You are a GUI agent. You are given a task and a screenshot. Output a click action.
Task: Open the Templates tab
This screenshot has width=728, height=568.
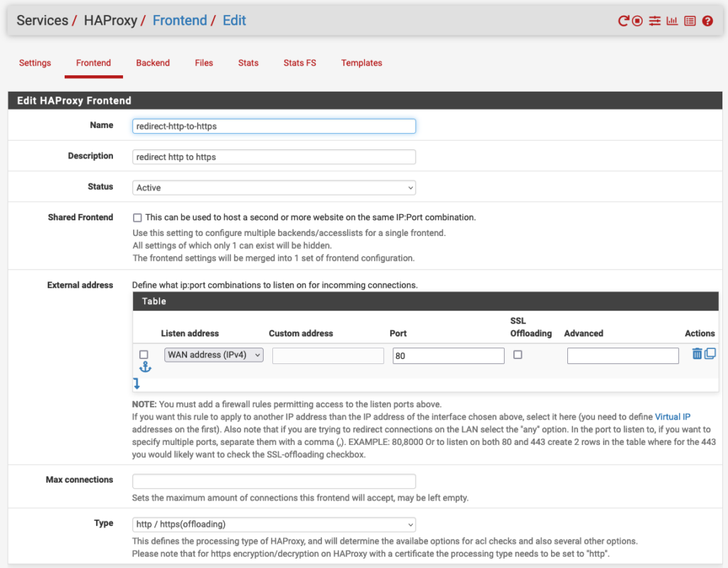click(x=361, y=63)
